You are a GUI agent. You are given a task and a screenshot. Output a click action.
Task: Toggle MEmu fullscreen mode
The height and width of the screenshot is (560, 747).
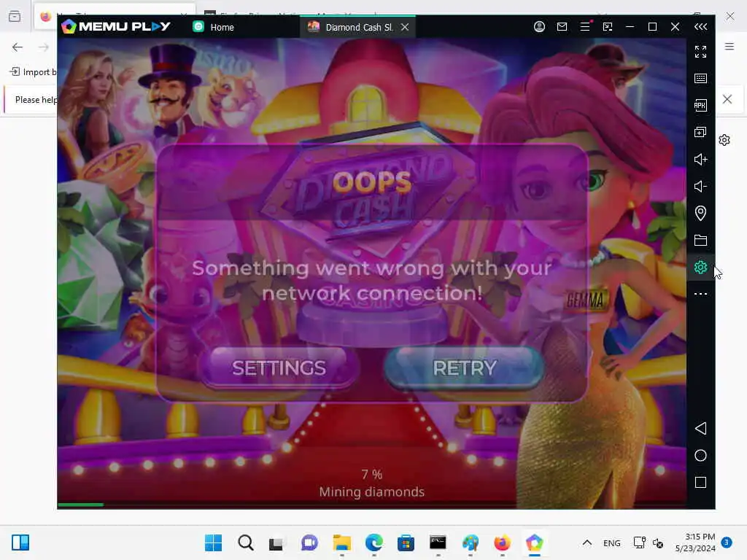(700, 52)
